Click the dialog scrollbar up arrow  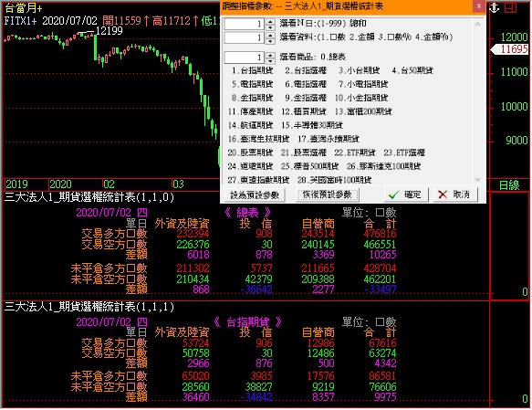click(x=478, y=24)
